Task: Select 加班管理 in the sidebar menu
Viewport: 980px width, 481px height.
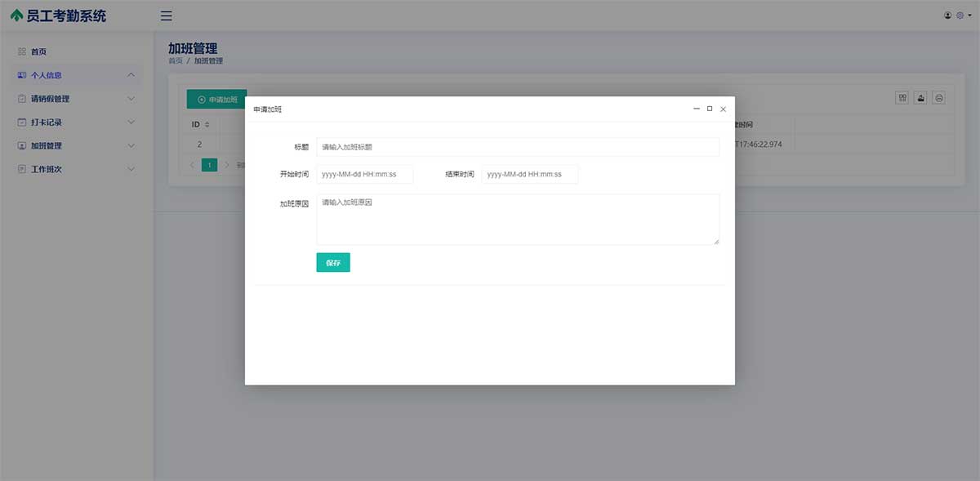Action: pyautogui.click(x=47, y=146)
